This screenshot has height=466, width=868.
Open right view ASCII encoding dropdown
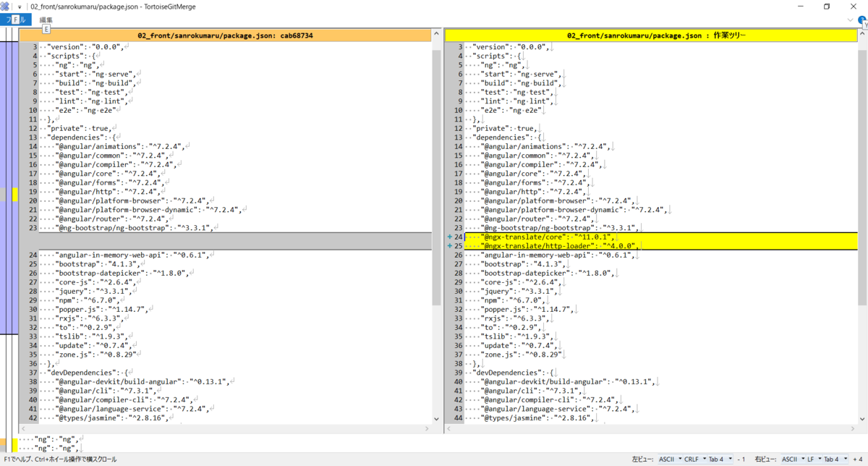(x=793, y=459)
